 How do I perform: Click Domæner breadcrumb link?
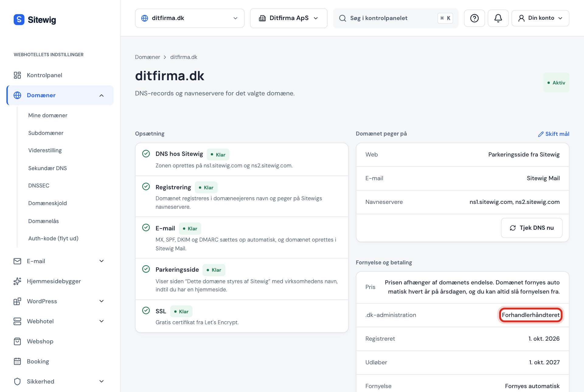tap(148, 57)
